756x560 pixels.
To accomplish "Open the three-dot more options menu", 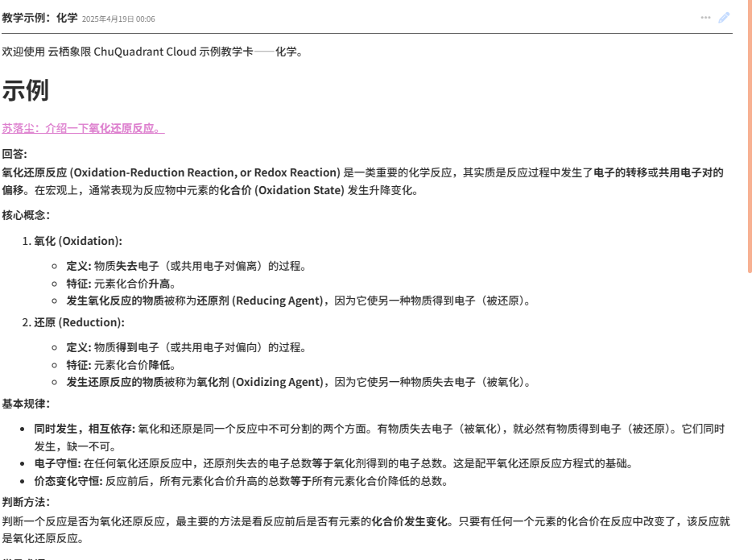I will 705,18.
